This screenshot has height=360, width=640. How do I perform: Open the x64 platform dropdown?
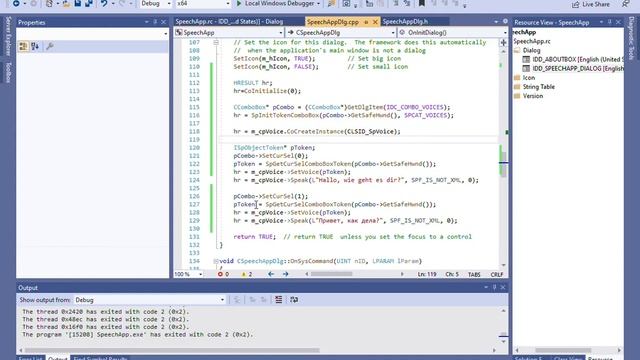tap(203, 4)
